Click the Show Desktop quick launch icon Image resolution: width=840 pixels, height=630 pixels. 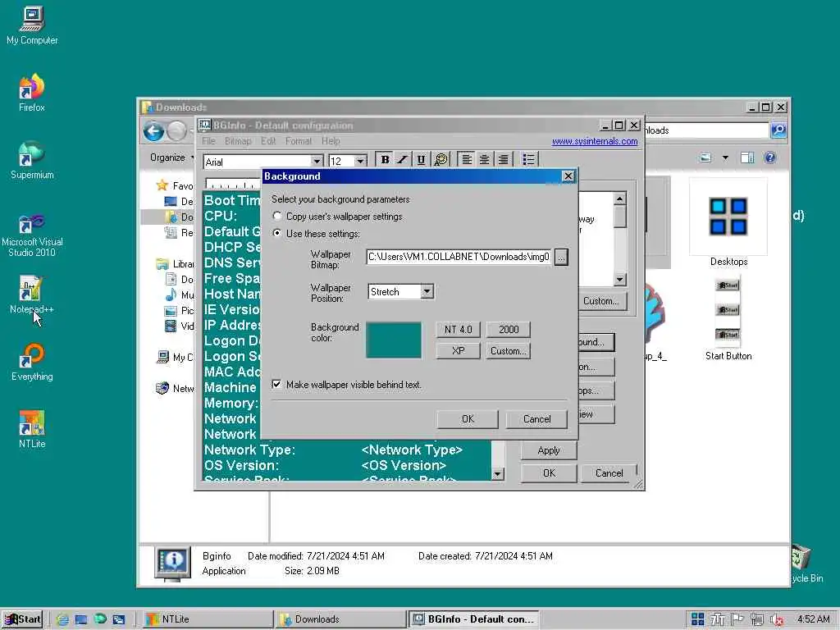tap(81, 619)
